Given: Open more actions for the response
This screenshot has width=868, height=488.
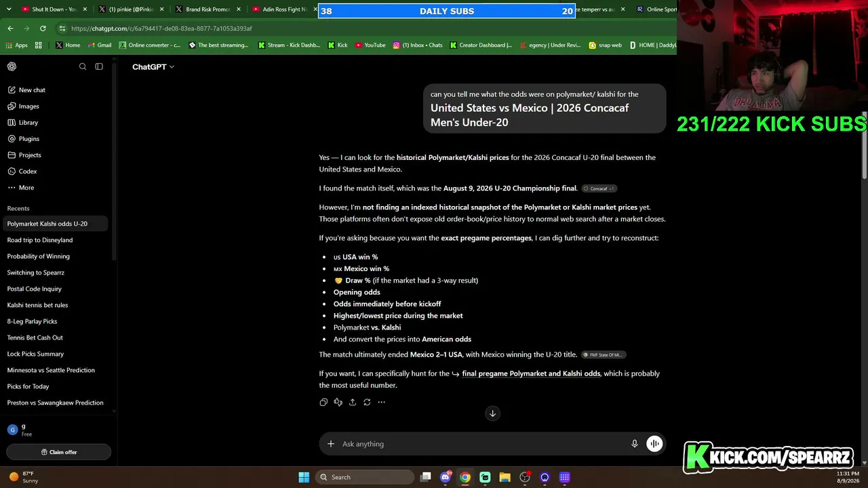Looking at the screenshot, I should [382, 402].
